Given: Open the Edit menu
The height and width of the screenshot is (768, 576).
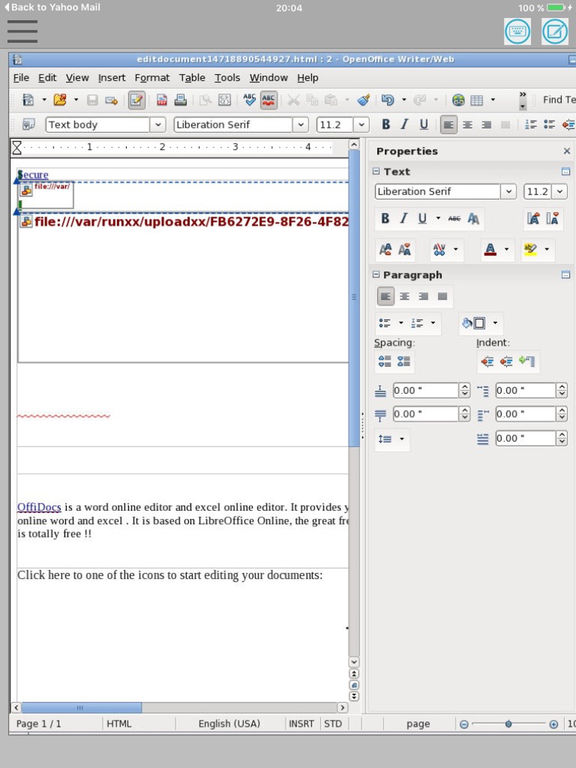Looking at the screenshot, I should pos(47,78).
